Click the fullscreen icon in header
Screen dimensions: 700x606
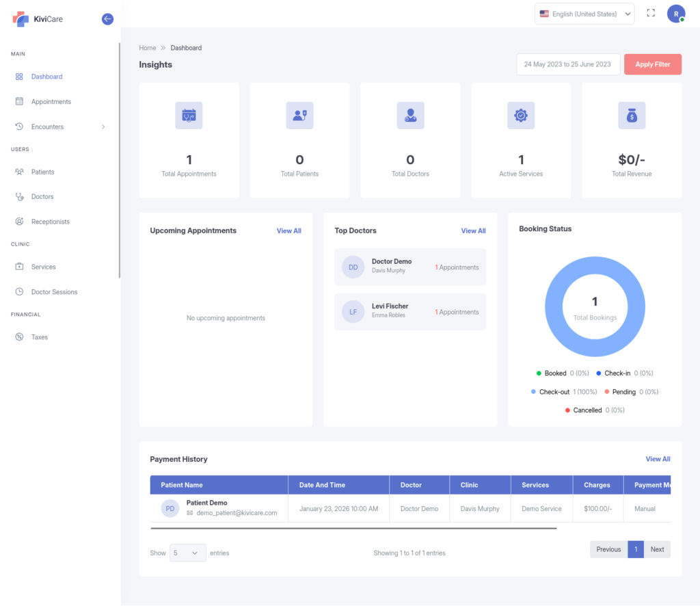(x=651, y=14)
